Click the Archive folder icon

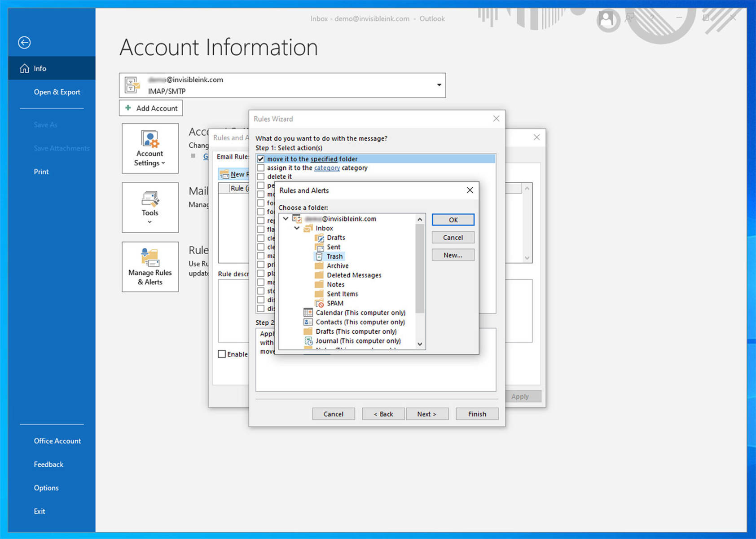coord(319,265)
